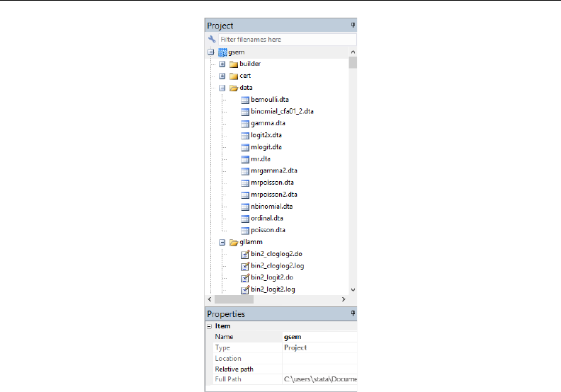Click the binomial_cfa01_2.dta dataset icon
561x392 pixels.
tap(245, 112)
